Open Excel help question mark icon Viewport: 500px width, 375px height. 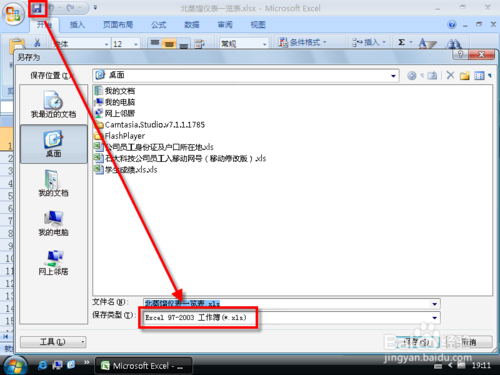[x=452, y=25]
